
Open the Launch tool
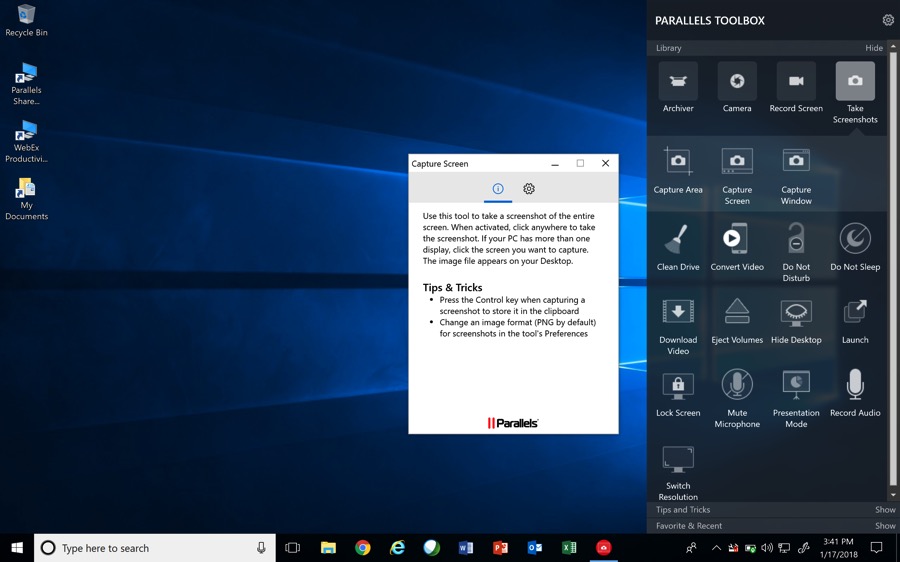tap(855, 321)
